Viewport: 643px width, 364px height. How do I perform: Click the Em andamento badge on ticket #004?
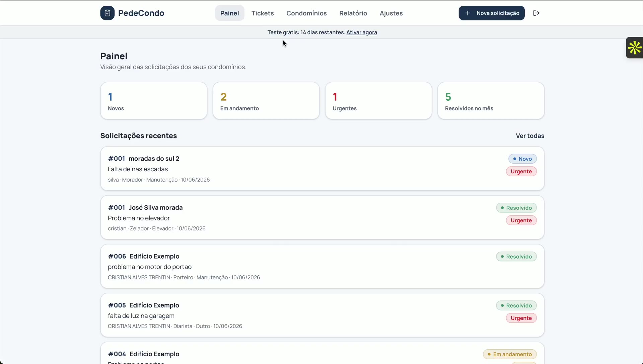(x=510, y=354)
